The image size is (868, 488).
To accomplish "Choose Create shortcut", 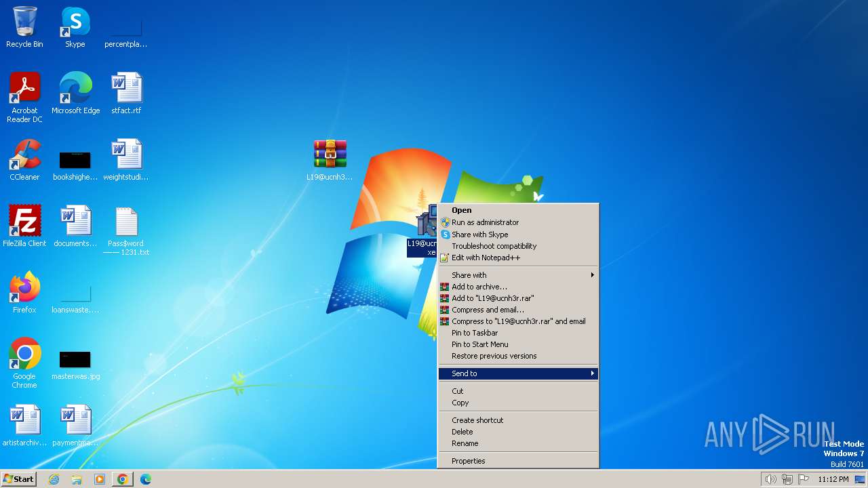I will point(518,420).
